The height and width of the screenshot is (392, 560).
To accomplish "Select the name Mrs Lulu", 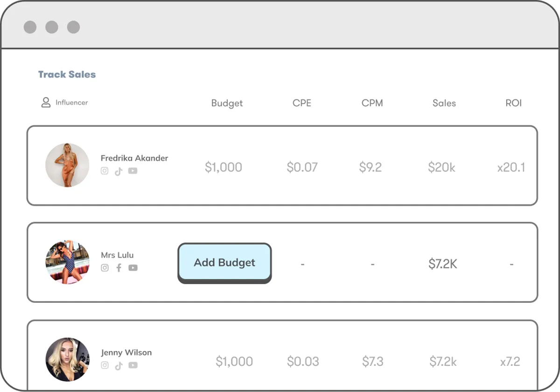I will pyautogui.click(x=117, y=255).
